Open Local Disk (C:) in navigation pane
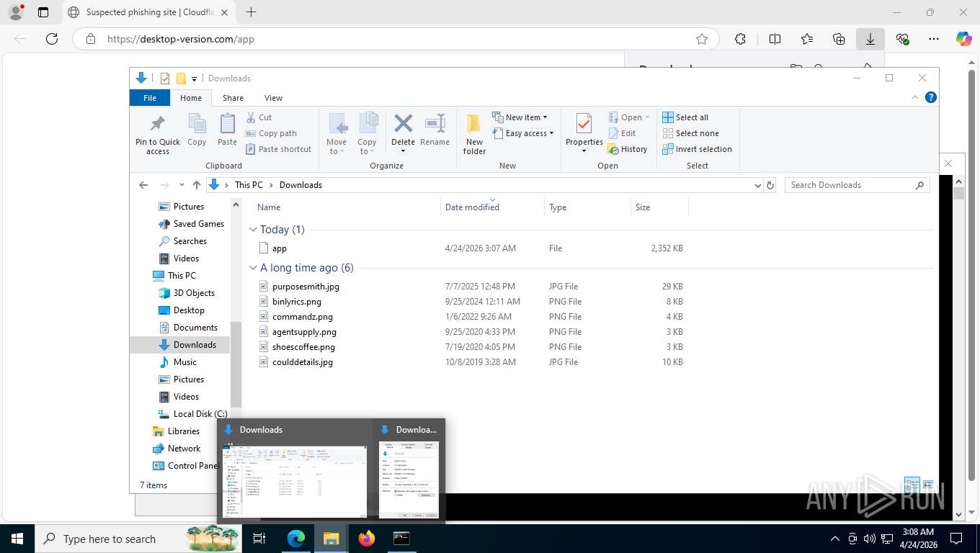This screenshot has width=980, height=553. point(192,414)
